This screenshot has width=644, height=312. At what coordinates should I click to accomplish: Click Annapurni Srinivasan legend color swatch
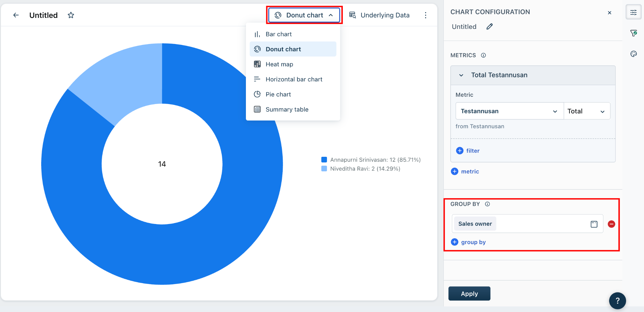[324, 160]
